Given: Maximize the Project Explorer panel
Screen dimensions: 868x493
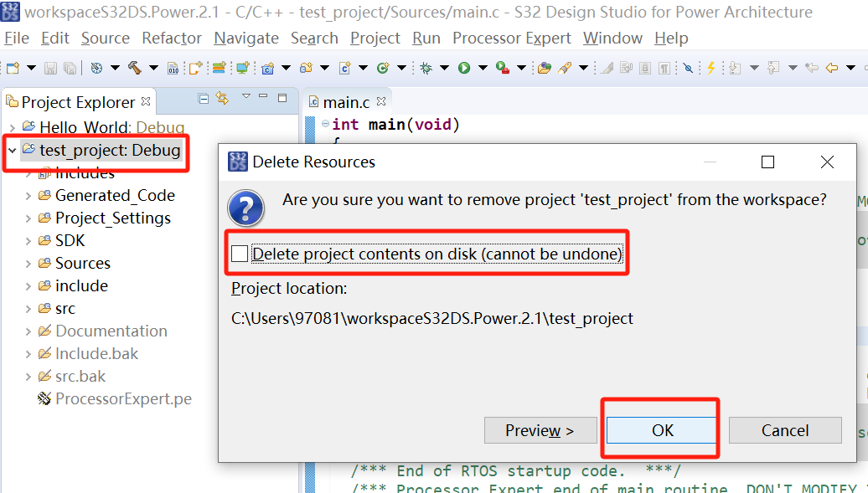Looking at the screenshot, I should pyautogui.click(x=282, y=98).
